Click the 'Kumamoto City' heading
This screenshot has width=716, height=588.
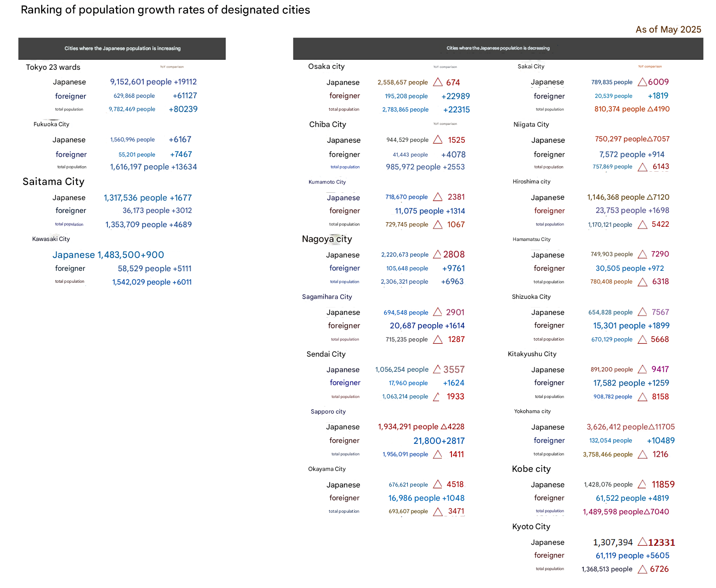point(327,182)
